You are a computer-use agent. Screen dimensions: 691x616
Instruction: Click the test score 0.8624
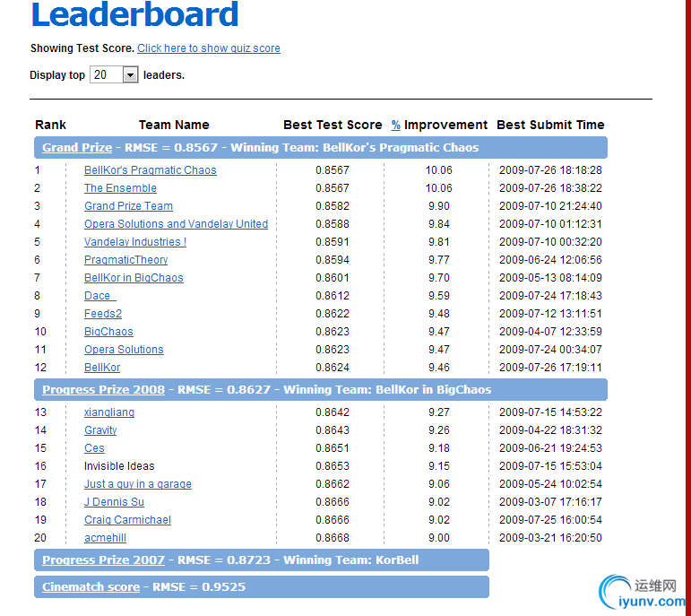pos(333,368)
